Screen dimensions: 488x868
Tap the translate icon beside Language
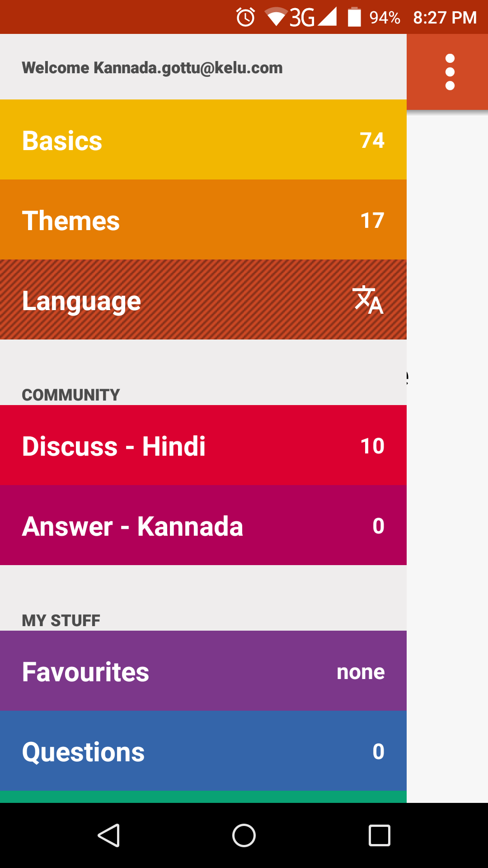[368, 300]
